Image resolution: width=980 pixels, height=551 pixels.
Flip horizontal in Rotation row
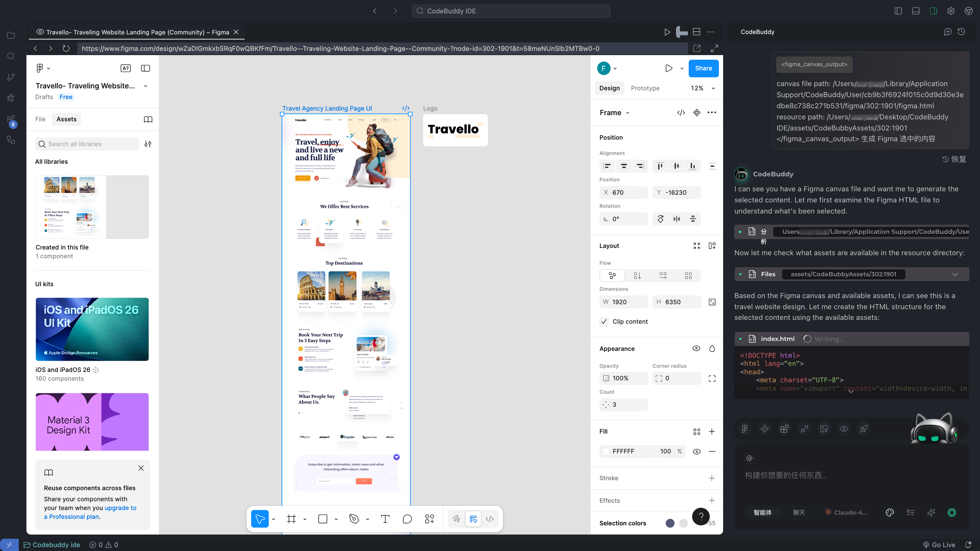click(x=677, y=219)
